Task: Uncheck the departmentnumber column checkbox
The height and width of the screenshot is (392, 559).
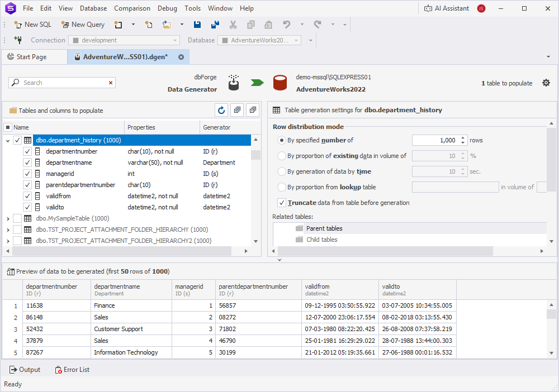Action: point(27,151)
